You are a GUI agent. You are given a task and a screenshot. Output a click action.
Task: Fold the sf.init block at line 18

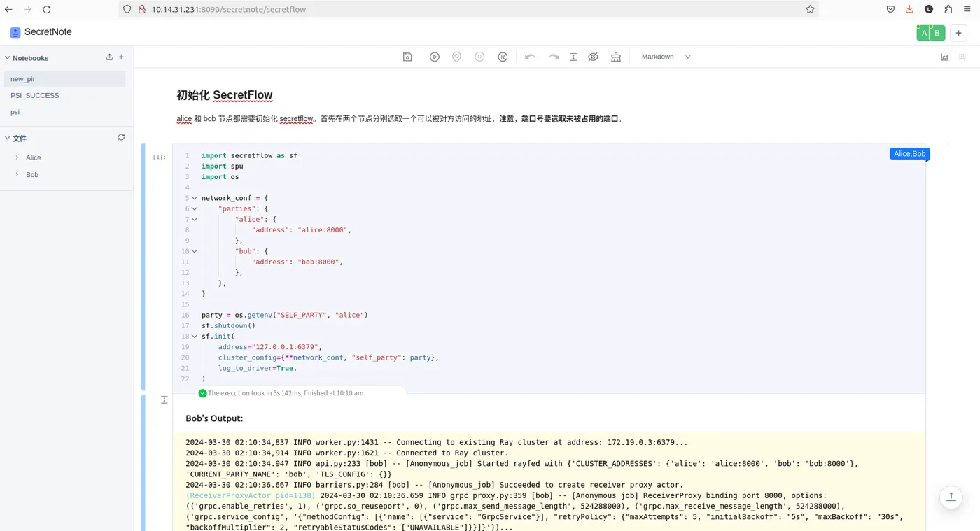pos(195,337)
